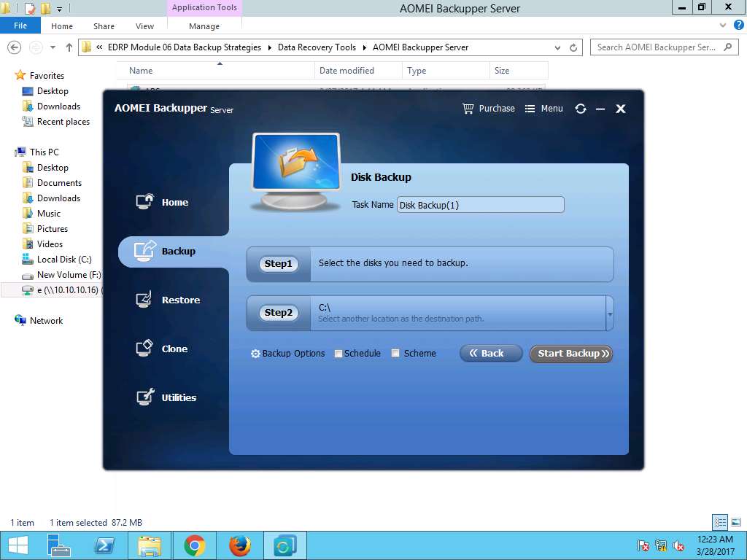Expand the Step2 destination dropdown arrow
Screen dimensions: 747x560
click(610, 314)
